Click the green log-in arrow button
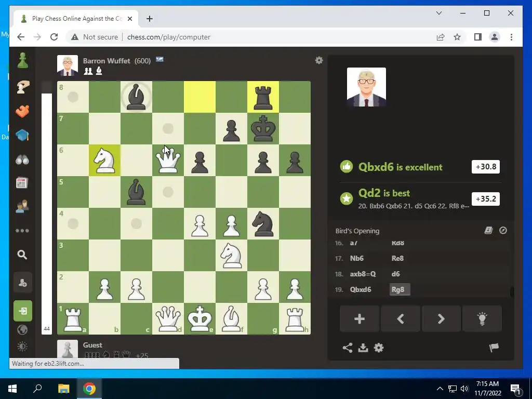Screen dimensions: 532x399 tap(23, 311)
